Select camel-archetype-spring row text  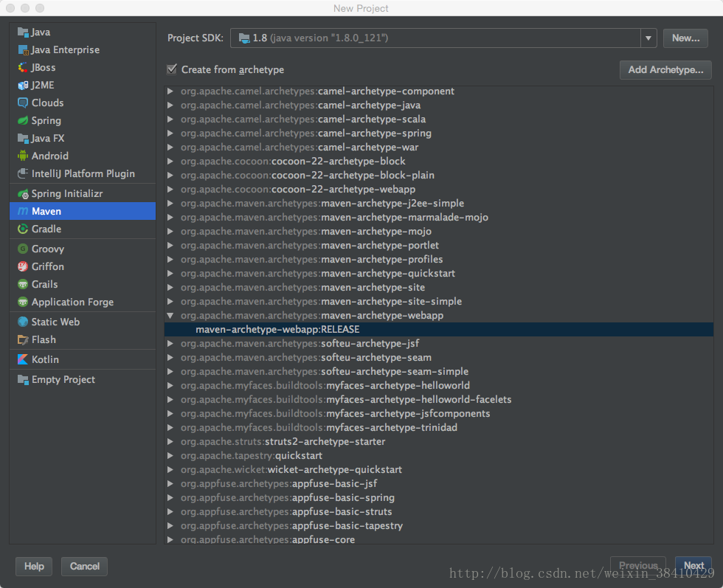click(306, 134)
